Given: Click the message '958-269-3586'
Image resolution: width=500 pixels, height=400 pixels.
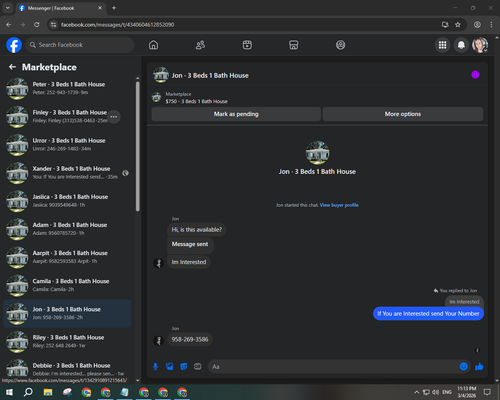Looking at the screenshot, I should point(190,339).
